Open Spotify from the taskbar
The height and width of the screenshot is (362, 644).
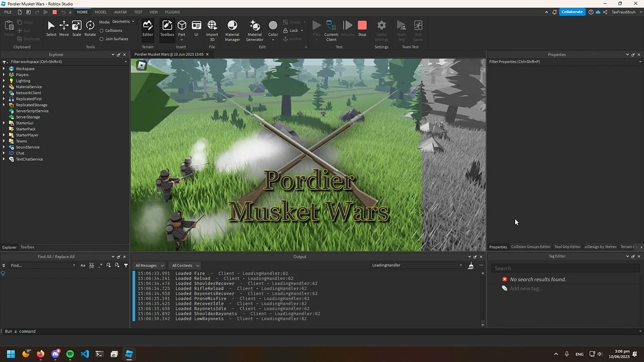point(70,354)
